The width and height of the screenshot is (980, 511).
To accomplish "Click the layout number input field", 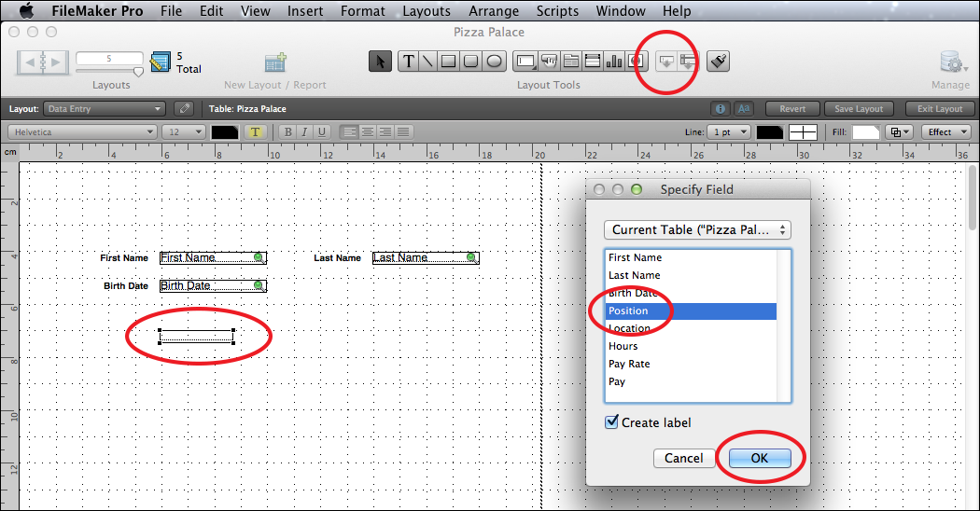I will (x=109, y=58).
